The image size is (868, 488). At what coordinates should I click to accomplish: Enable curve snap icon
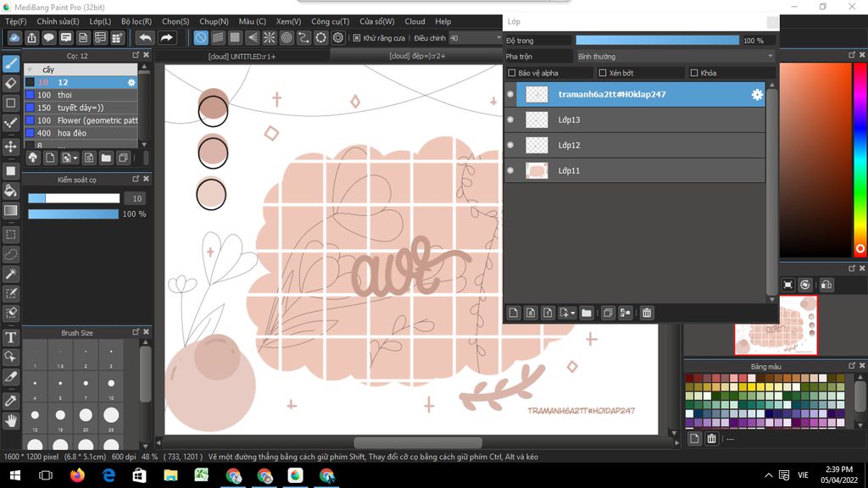pyautogui.click(x=303, y=37)
